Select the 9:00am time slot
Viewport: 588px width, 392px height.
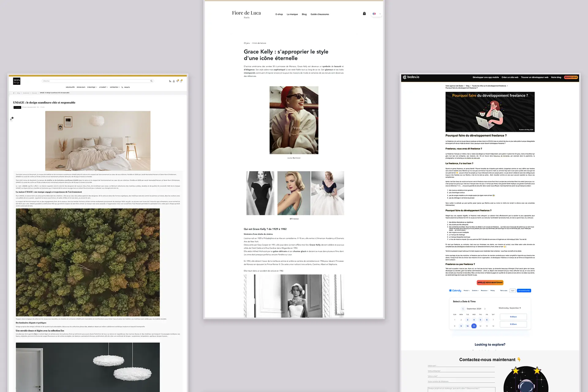pyautogui.click(x=513, y=317)
